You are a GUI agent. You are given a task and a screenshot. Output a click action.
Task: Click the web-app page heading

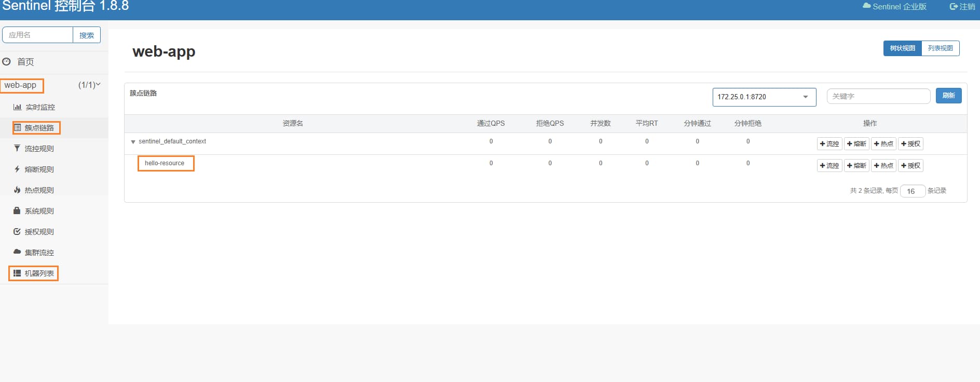coord(164,51)
